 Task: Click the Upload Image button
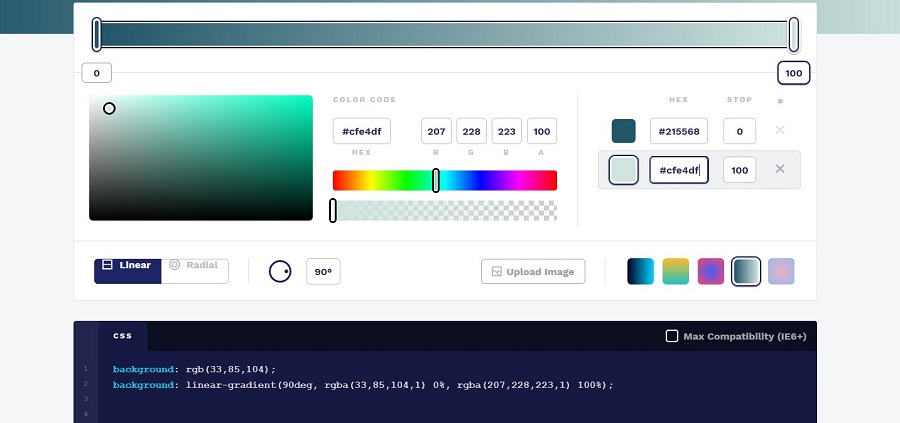coord(533,271)
